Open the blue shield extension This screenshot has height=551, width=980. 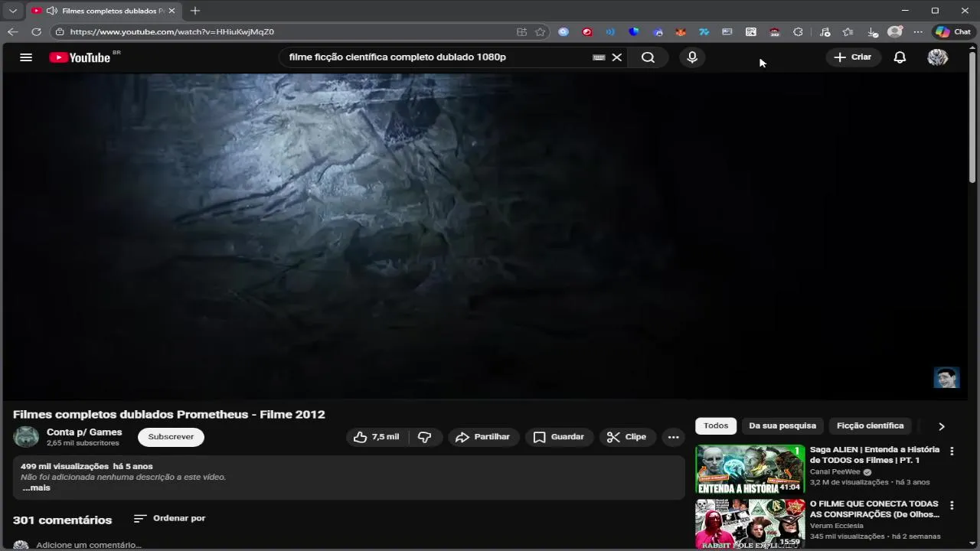point(634,32)
